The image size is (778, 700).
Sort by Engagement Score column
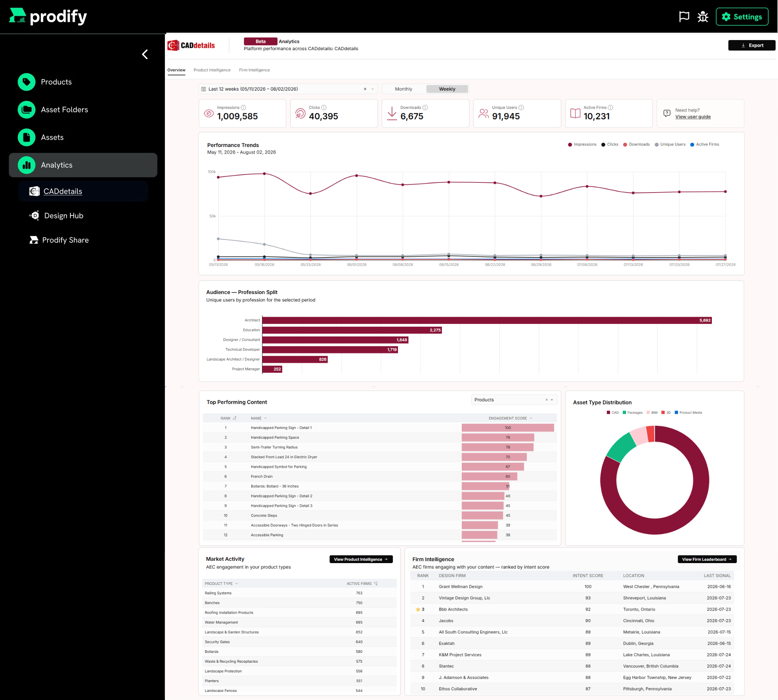coord(510,418)
